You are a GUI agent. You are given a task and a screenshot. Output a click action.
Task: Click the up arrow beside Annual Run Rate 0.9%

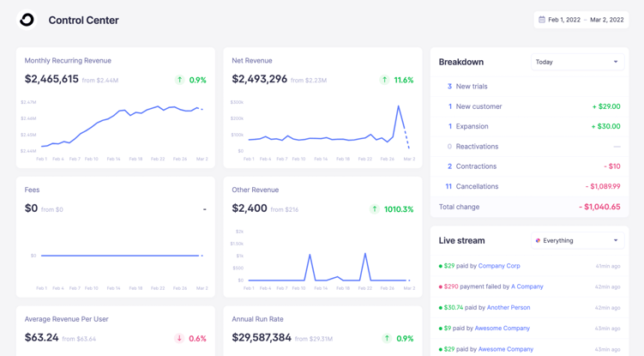coord(387,338)
